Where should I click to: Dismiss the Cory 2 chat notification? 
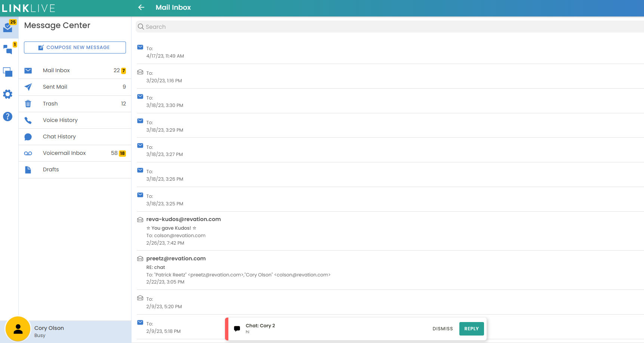pos(443,329)
